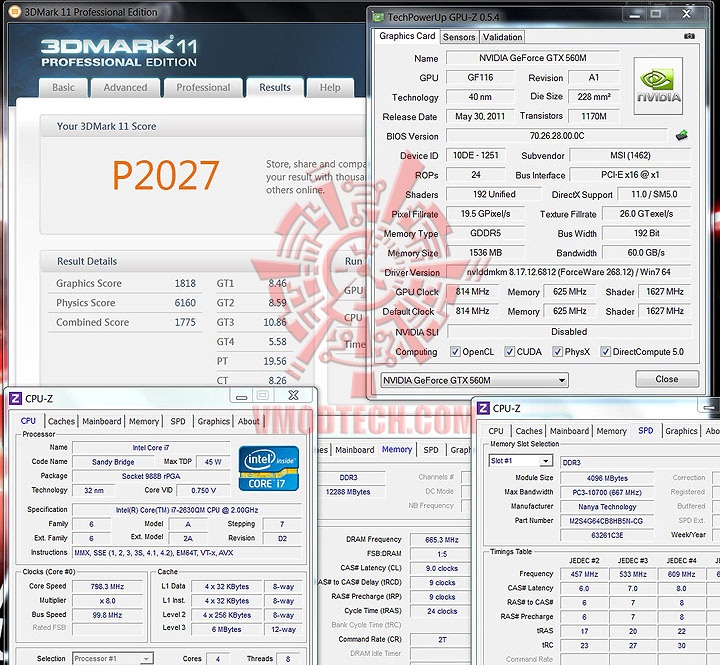
Task: Click the 3DMark 11 title bar icon
Action: tap(15, 12)
